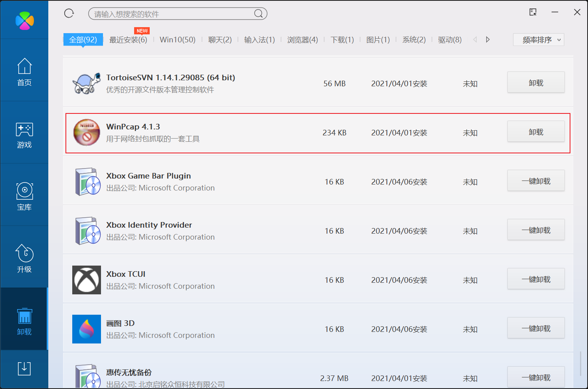This screenshot has width=588, height=389.
Task: Click the right arrow to show more tabs
Action: pos(488,40)
